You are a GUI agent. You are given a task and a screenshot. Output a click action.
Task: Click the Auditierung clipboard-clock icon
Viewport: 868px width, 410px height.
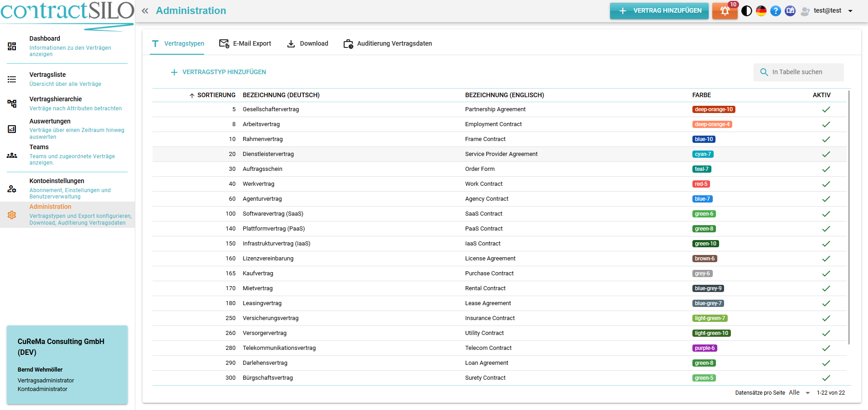tap(348, 44)
